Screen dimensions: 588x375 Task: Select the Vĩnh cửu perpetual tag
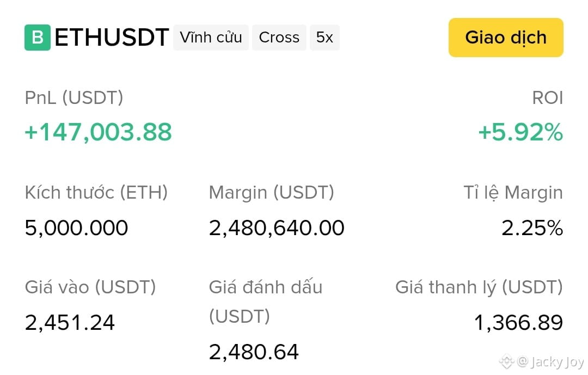coord(211,38)
